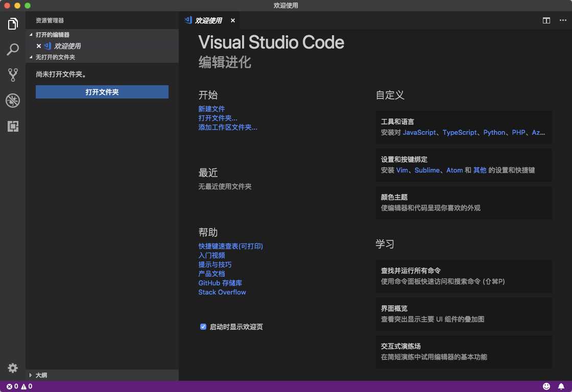Click the 新建文件 link
This screenshot has width=572, height=392.
pyautogui.click(x=211, y=109)
